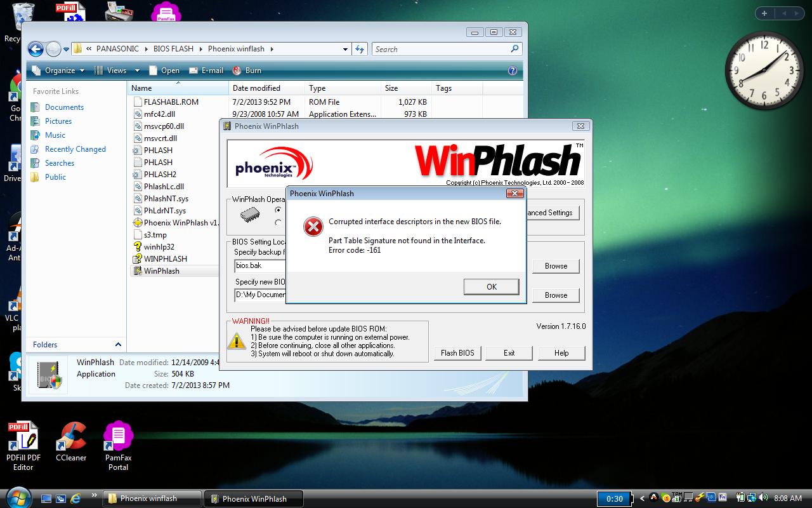Viewport: 812px width, 508px height.
Task: Show hidden tray icons arrow
Action: click(x=642, y=498)
